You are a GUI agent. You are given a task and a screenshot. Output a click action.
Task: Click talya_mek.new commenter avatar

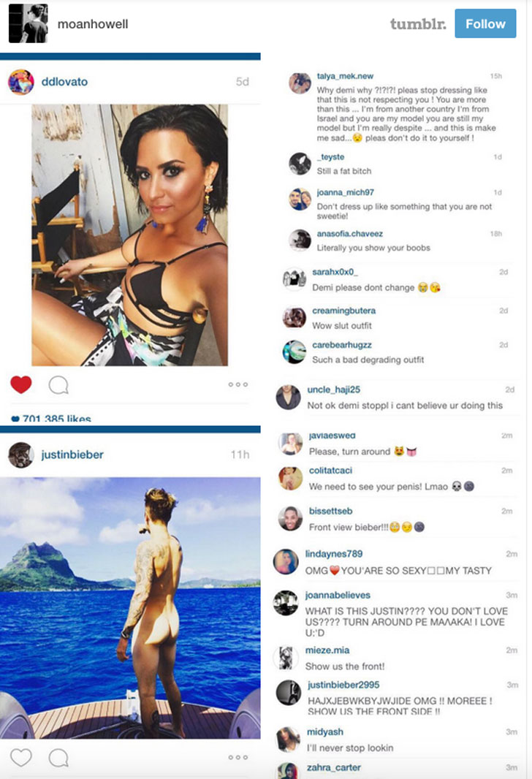[x=300, y=83]
